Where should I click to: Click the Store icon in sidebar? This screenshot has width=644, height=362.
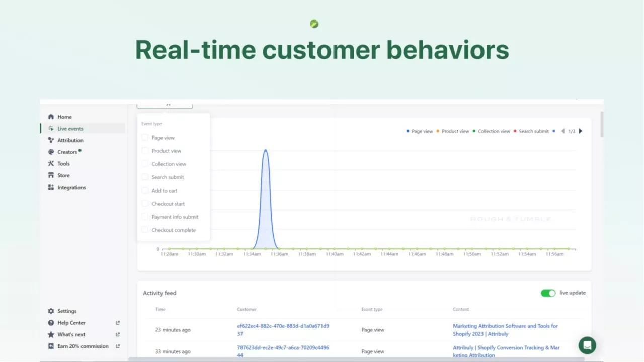(x=51, y=175)
